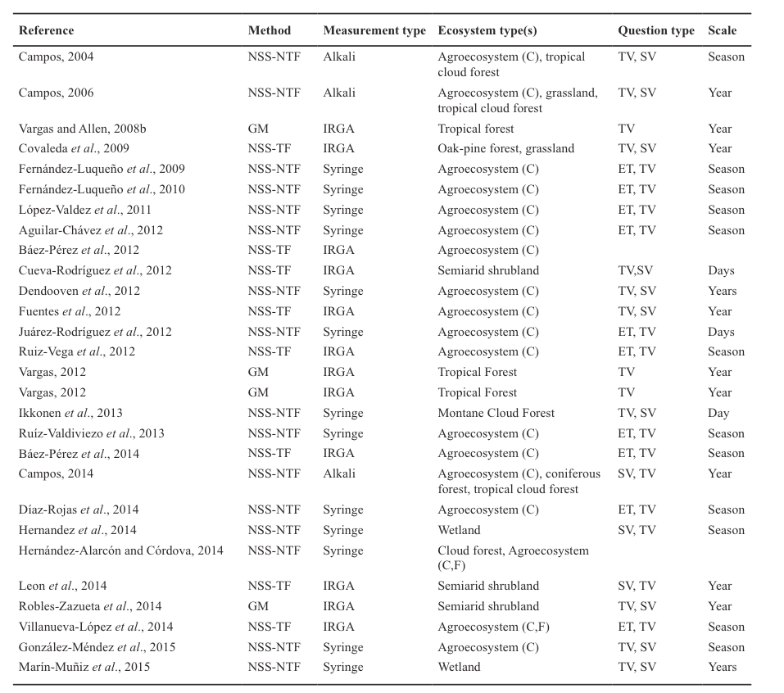Select the Oak-pine forest, grassland cell
This screenshot has height=693, width=784.
505,148
